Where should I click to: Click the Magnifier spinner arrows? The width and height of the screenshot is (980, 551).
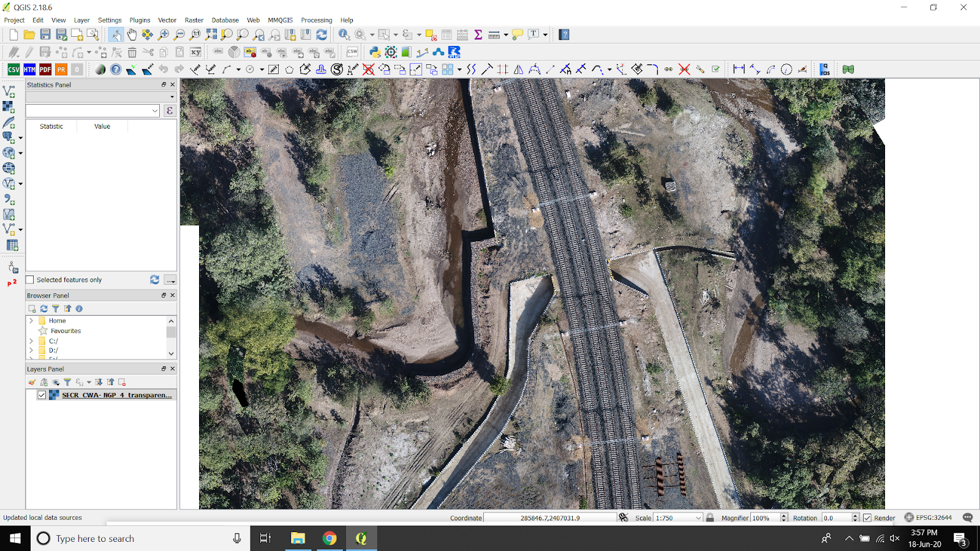tap(784, 518)
